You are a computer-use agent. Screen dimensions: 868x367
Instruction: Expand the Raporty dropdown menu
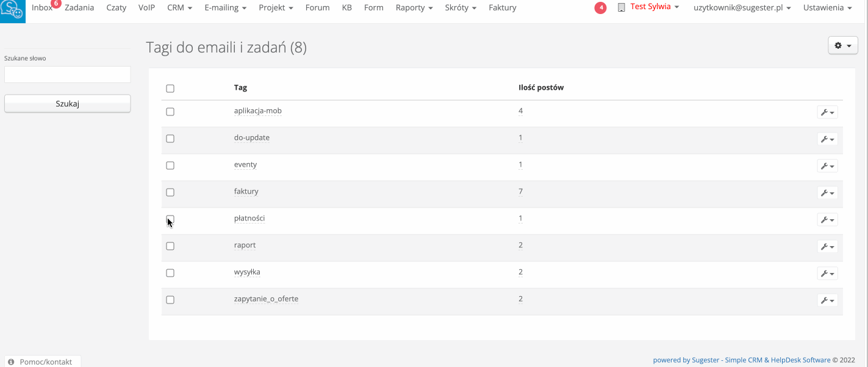click(x=414, y=8)
